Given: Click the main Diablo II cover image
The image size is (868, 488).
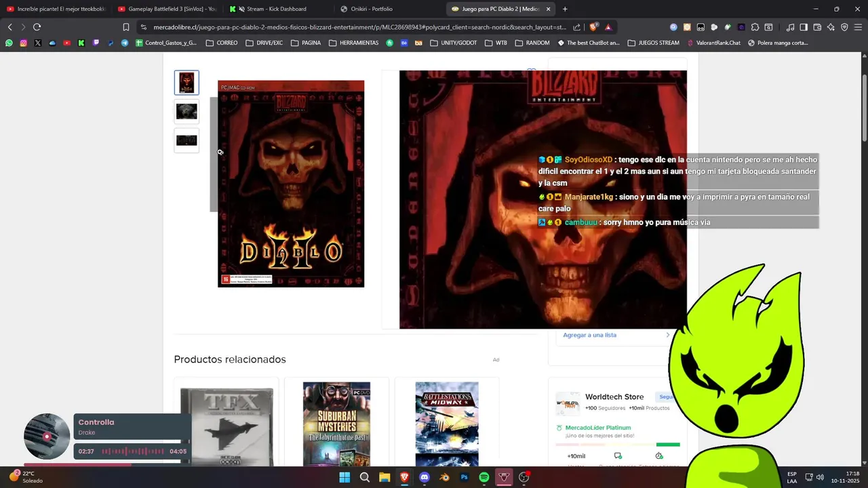Looking at the screenshot, I should [x=291, y=184].
